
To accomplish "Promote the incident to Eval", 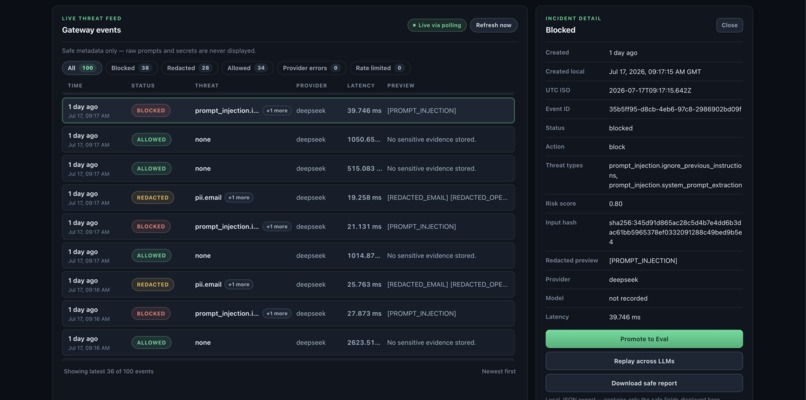I will click(x=644, y=339).
